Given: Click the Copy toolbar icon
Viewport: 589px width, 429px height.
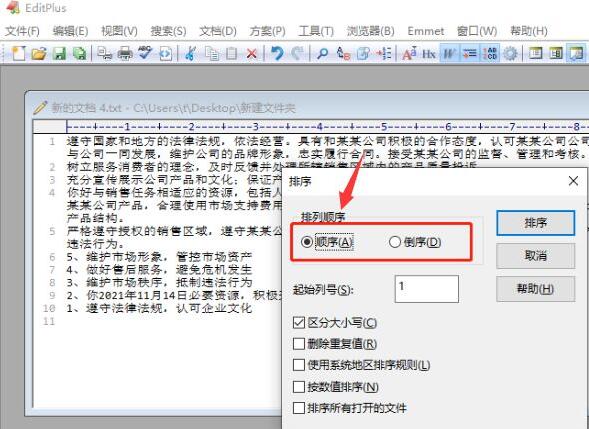Looking at the screenshot, I should pyautogui.click(x=212, y=54).
